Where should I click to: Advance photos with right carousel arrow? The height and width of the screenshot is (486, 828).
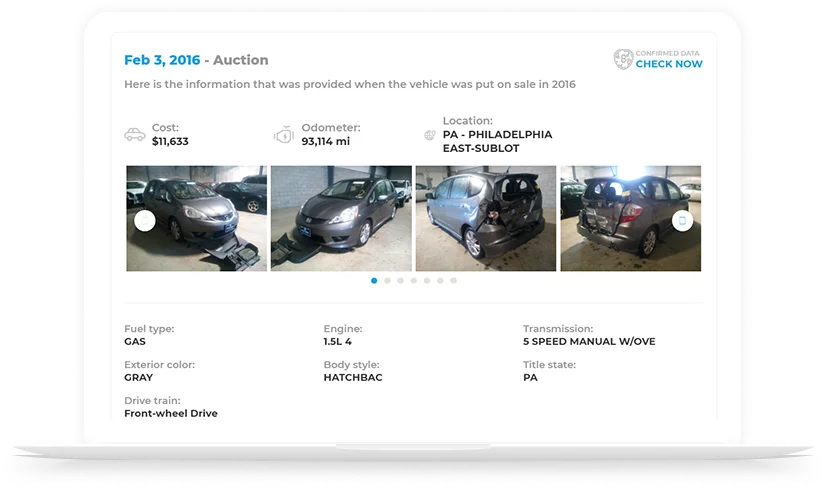(682, 220)
